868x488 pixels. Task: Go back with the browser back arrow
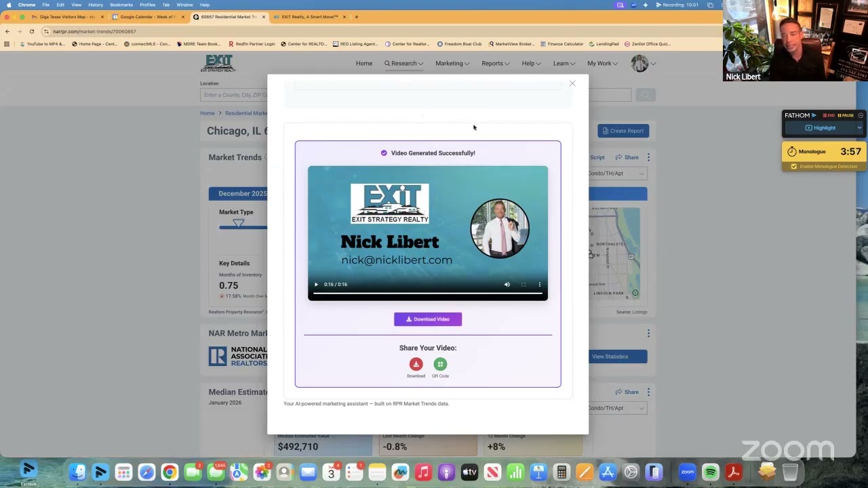[x=7, y=31]
